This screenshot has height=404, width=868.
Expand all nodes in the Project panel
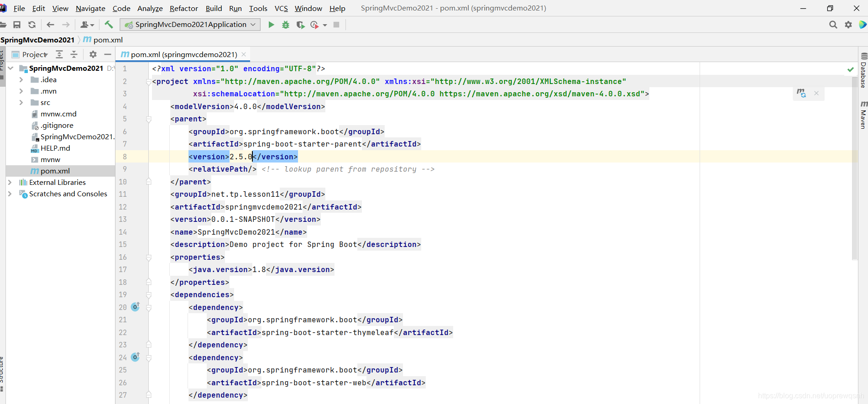[59, 54]
